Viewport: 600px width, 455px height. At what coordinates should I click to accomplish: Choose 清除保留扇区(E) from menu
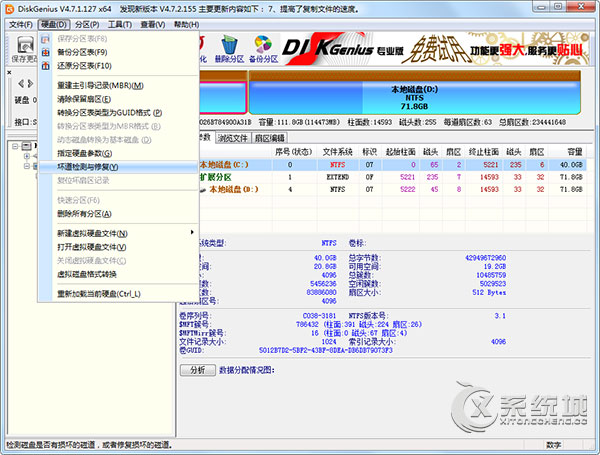click(x=119, y=99)
